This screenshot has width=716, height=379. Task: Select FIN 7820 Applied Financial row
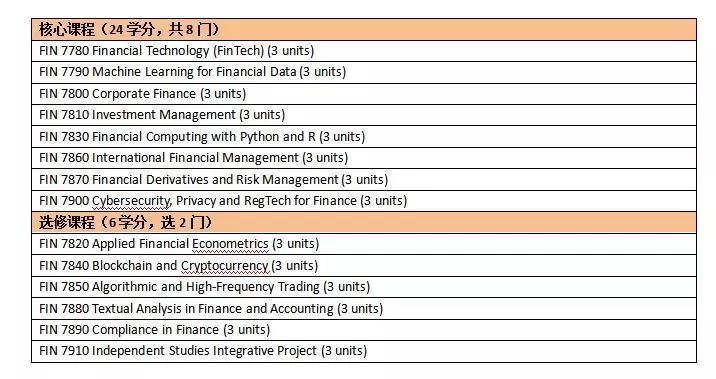click(364, 244)
